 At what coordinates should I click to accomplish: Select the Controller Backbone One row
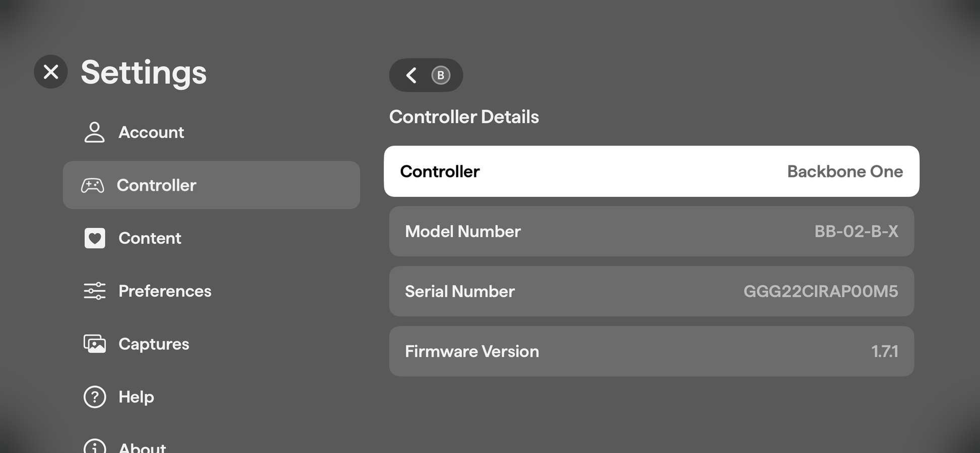point(652,171)
